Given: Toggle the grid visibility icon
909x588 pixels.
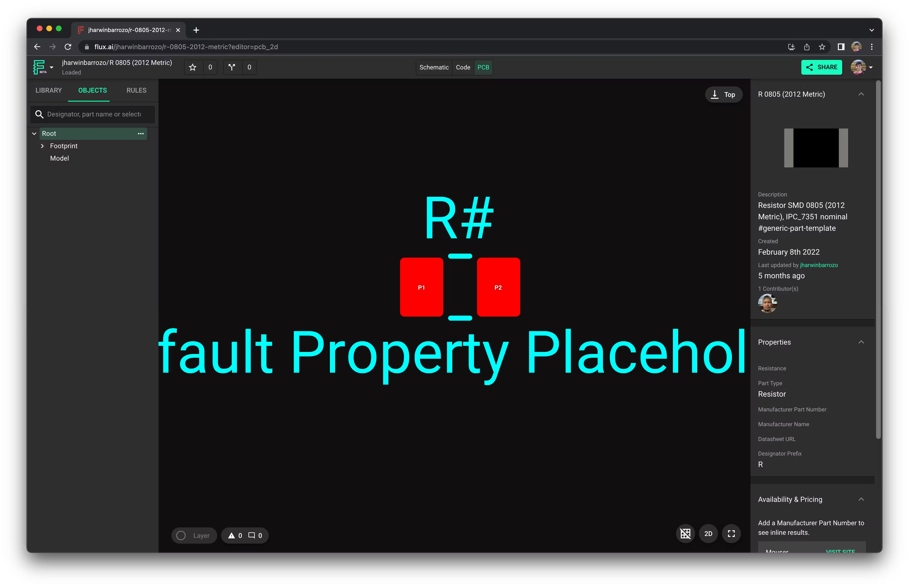Looking at the screenshot, I should coord(685,533).
